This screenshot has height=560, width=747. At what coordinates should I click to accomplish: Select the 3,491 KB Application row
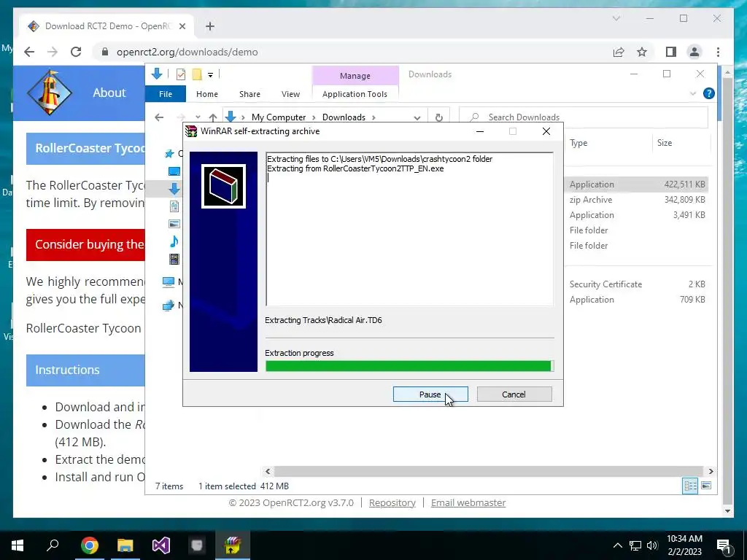point(638,215)
